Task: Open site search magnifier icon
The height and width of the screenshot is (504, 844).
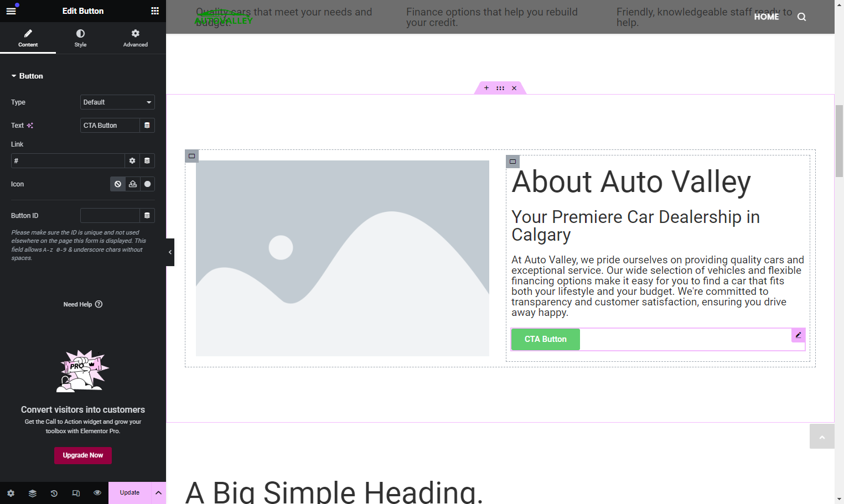Action: [x=801, y=17]
